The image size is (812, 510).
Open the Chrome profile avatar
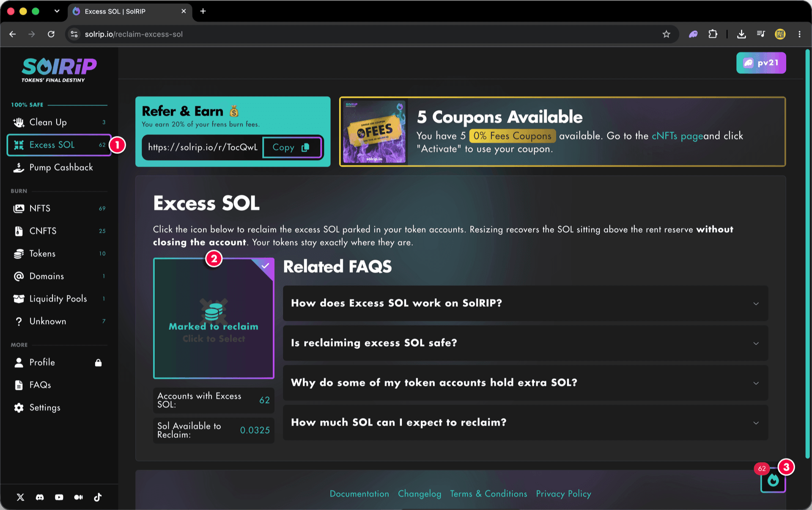click(x=780, y=34)
